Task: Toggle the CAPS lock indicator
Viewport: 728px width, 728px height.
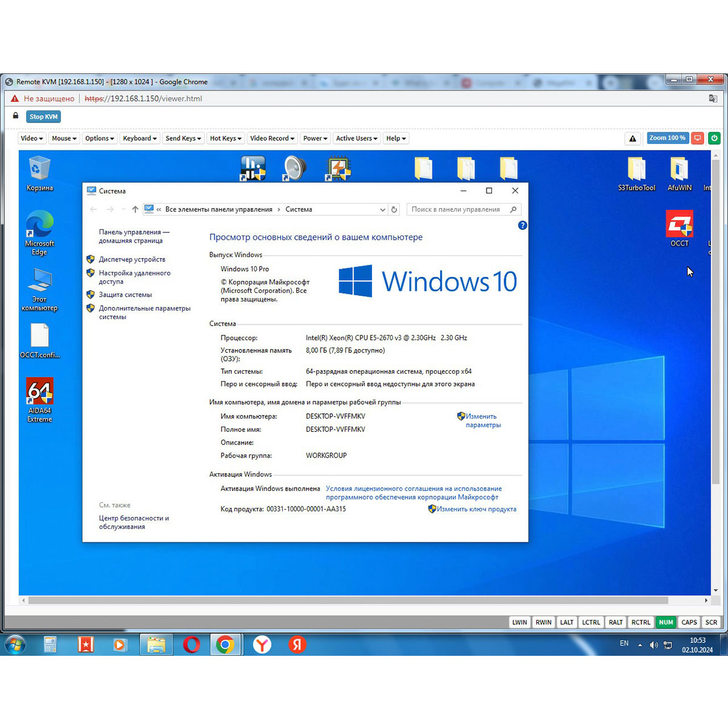Action: pyautogui.click(x=689, y=622)
